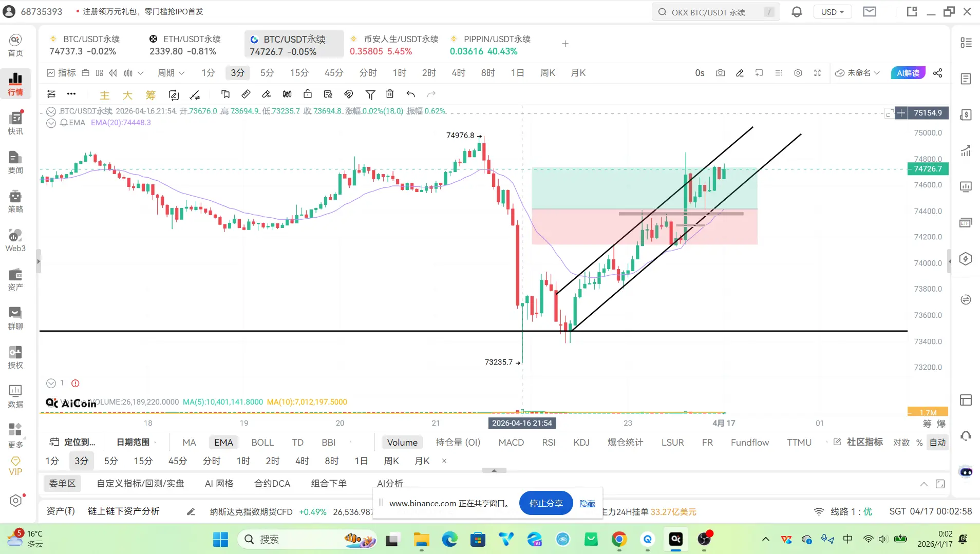980x554 pixels.
Task: Open Chrome from the taskbar
Action: [x=619, y=539]
